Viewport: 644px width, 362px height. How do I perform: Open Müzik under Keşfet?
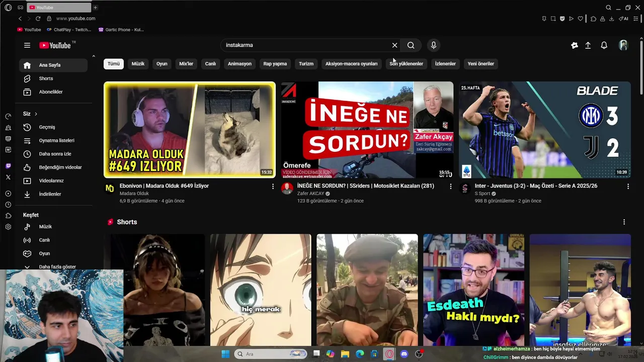click(53, 227)
